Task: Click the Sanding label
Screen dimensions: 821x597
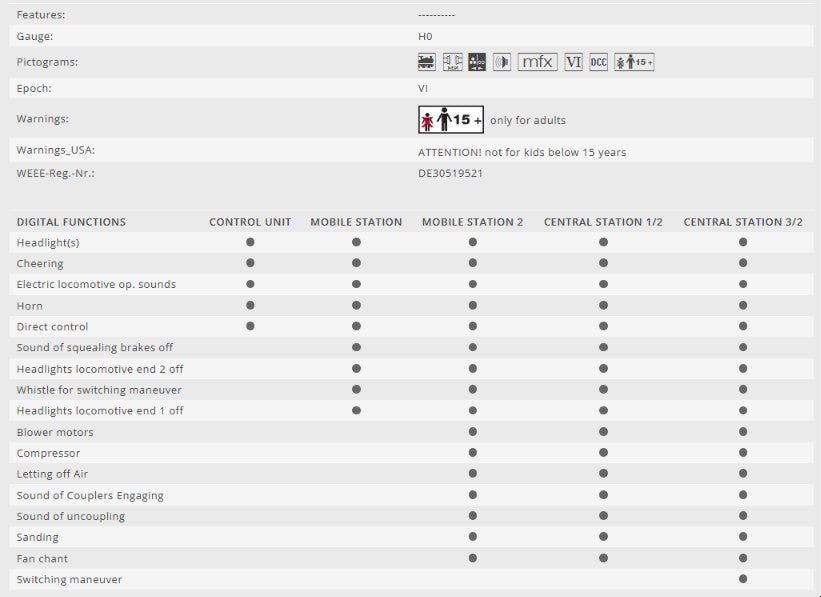Action: pos(38,537)
